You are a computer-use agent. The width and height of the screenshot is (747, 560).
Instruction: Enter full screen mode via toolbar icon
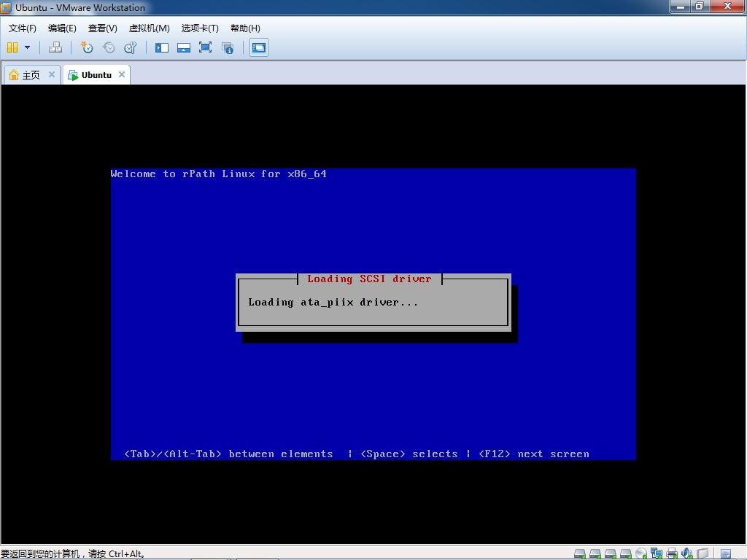click(205, 47)
